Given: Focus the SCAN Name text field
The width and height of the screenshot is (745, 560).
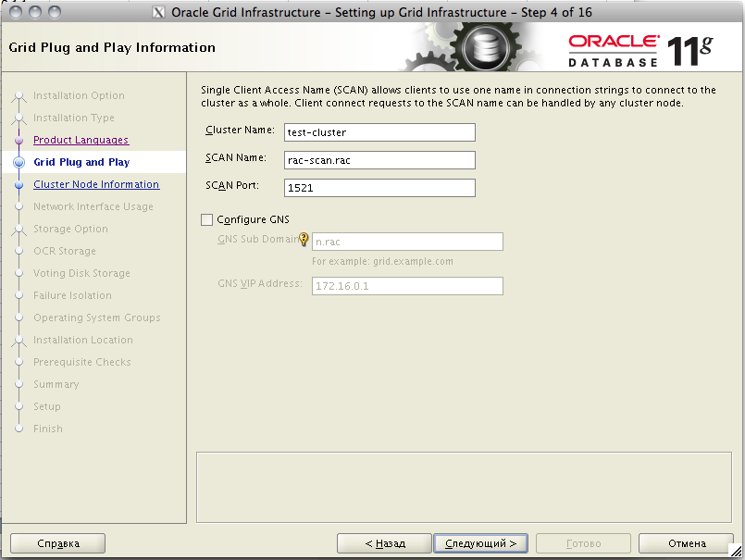Looking at the screenshot, I should click(x=379, y=160).
